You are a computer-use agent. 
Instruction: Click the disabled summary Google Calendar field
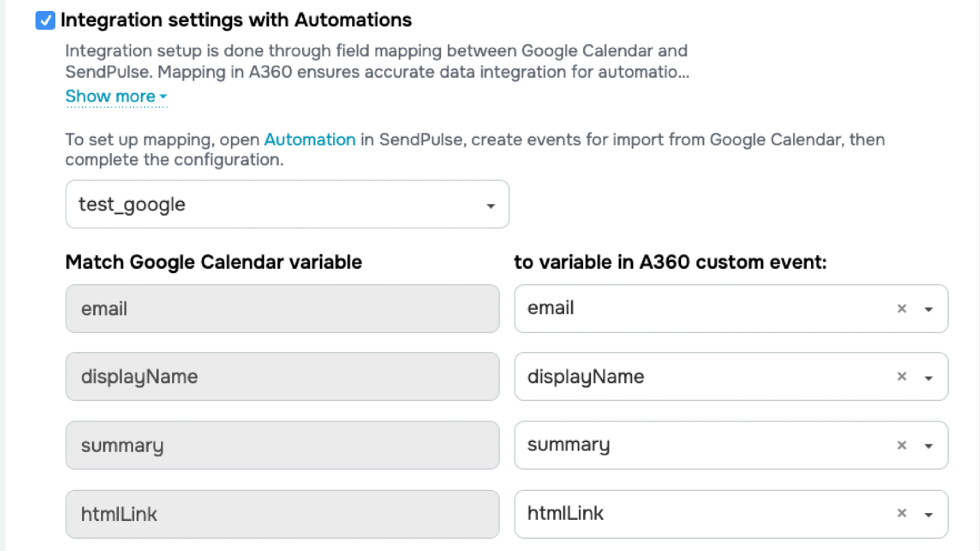(282, 445)
